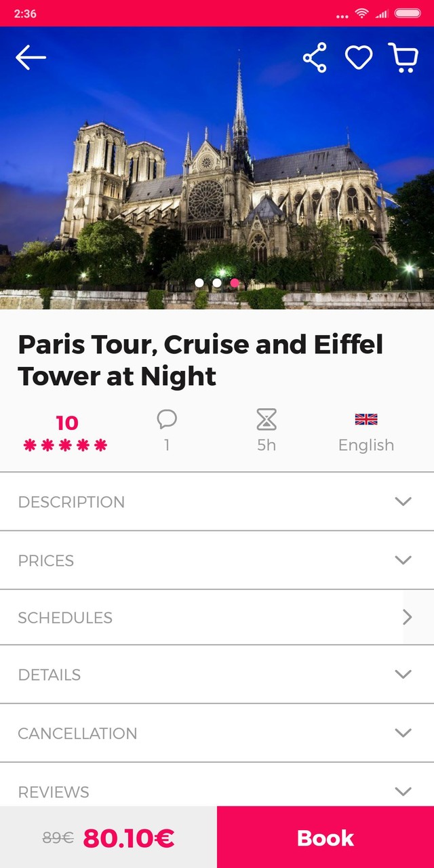434x868 pixels.
Task: Select the British flag language icon
Action: (x=366, y=419)
